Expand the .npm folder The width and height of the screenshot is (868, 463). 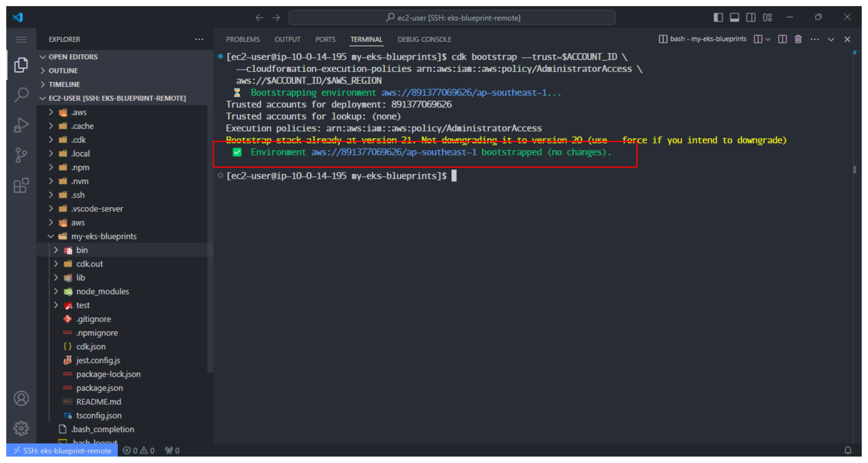click(122, 168)
